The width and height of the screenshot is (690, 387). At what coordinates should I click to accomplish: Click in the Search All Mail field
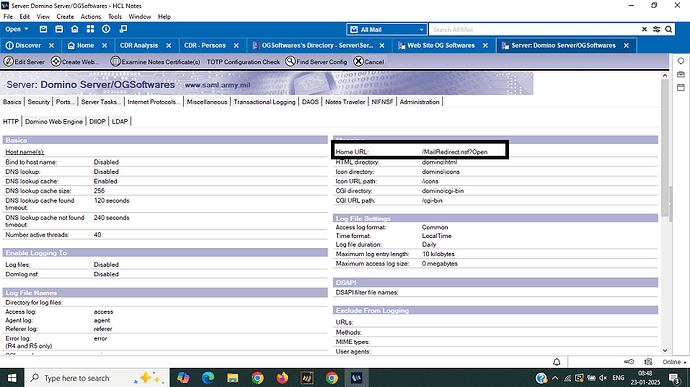click(x=534, y=29)
